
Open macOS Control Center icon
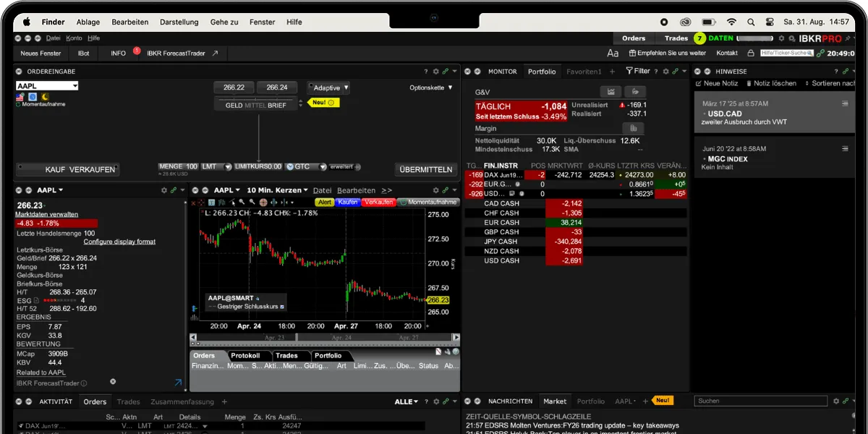(769, 22)
